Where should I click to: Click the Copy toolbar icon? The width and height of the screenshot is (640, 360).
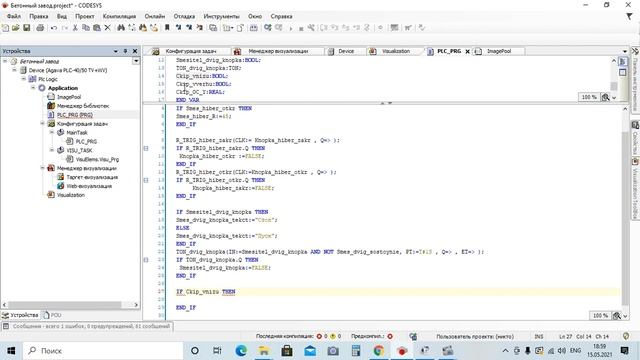[x=86, y=28]
